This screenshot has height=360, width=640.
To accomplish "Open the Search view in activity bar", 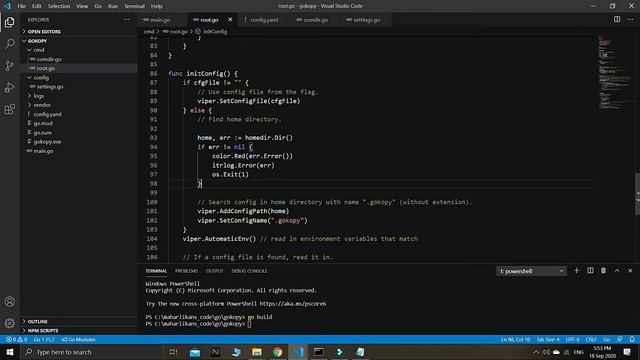I will coord(9,44).
